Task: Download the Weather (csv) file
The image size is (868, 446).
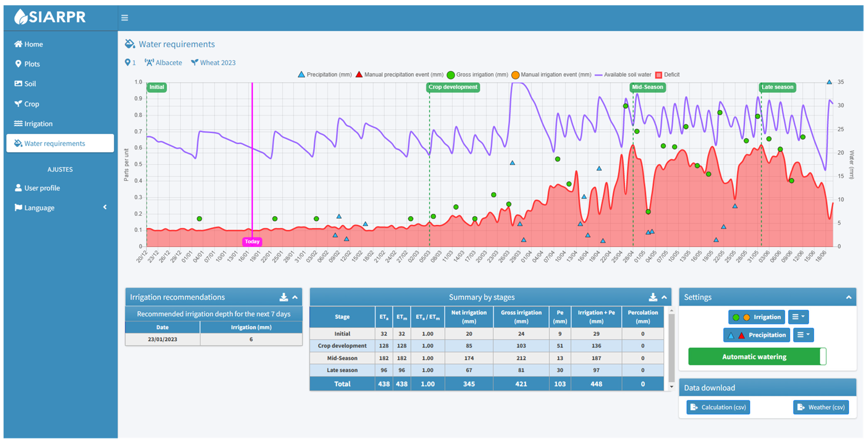Action: tap(821, 407)
